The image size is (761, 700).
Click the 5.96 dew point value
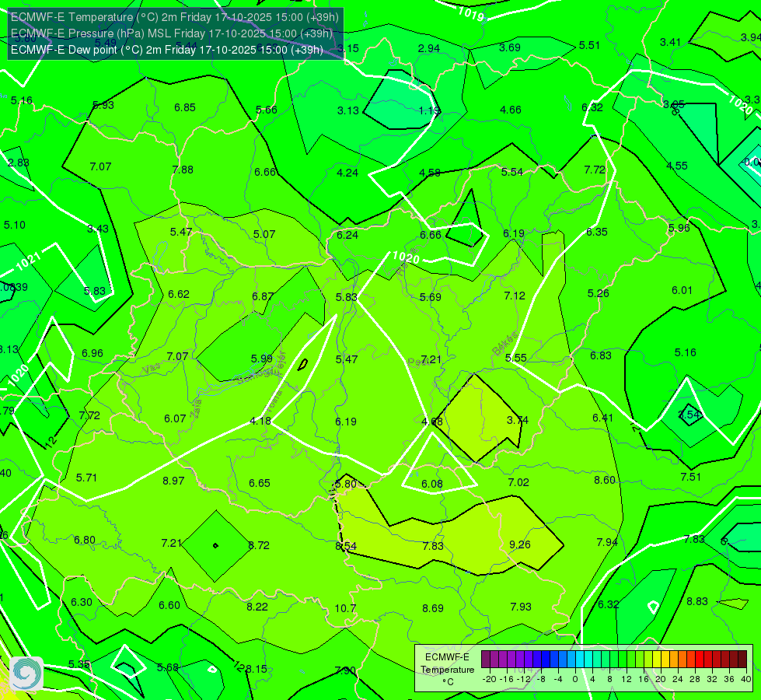679,228
